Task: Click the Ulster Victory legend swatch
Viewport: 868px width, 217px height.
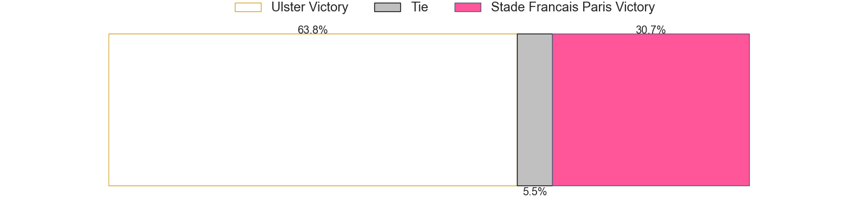Action: click(248, 8)
